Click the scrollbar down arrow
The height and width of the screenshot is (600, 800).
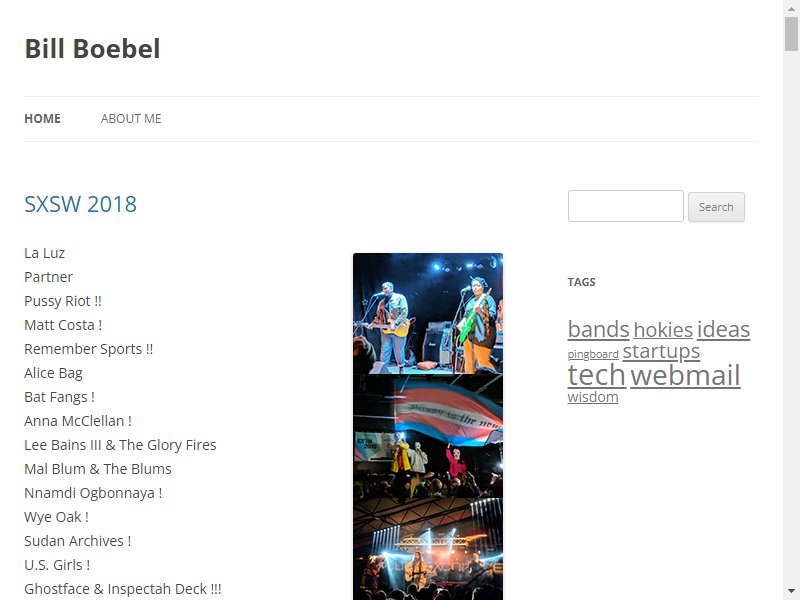[x=791, y=592]
